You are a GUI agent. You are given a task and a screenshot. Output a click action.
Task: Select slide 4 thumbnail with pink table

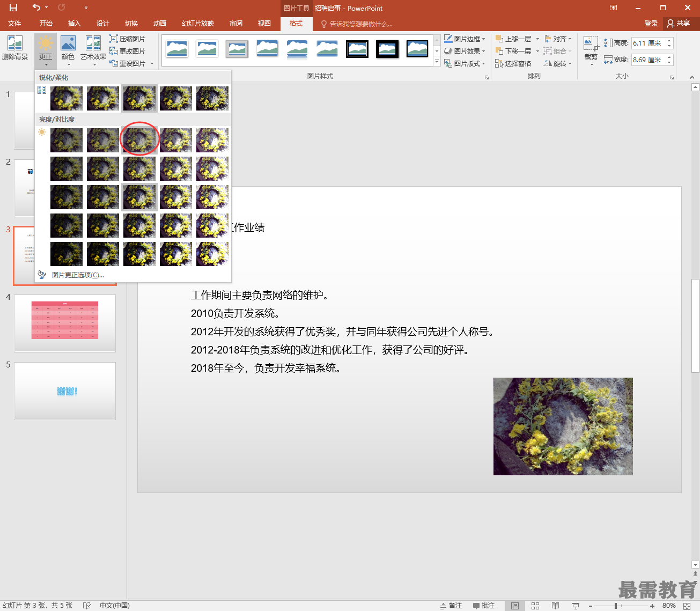click(65, 323)
